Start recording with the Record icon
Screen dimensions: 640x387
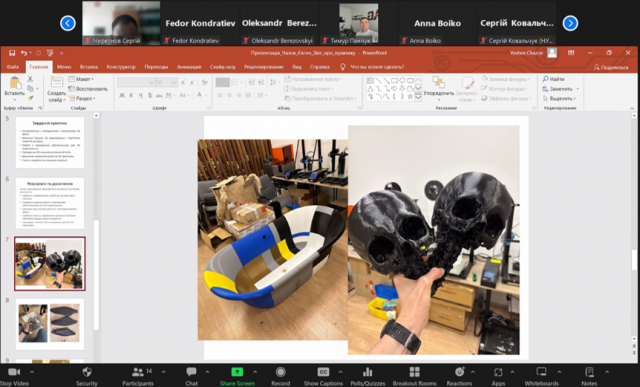click(x=280, y=372)
